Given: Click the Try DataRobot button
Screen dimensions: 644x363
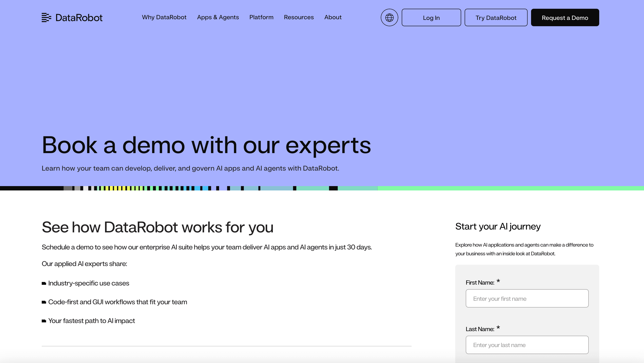Looking at the screenshot, I should [x=496, y=17].
